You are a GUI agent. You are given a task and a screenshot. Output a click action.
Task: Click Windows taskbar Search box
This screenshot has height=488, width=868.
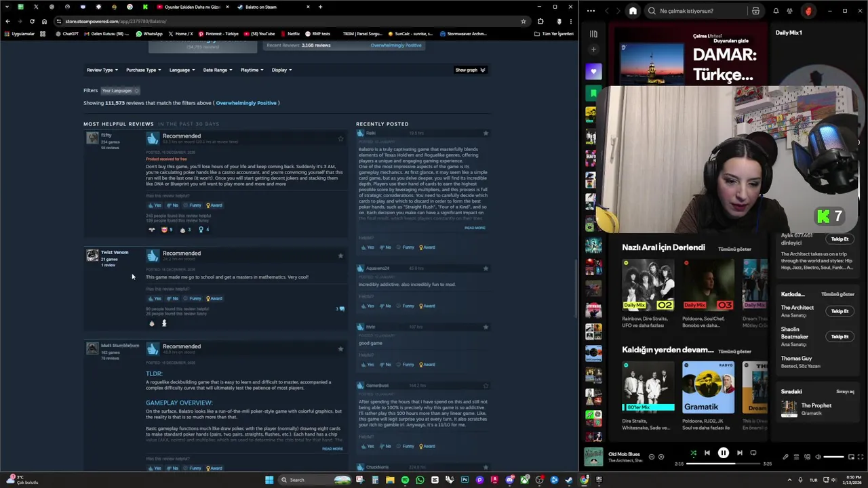click(x=315, y=480)
